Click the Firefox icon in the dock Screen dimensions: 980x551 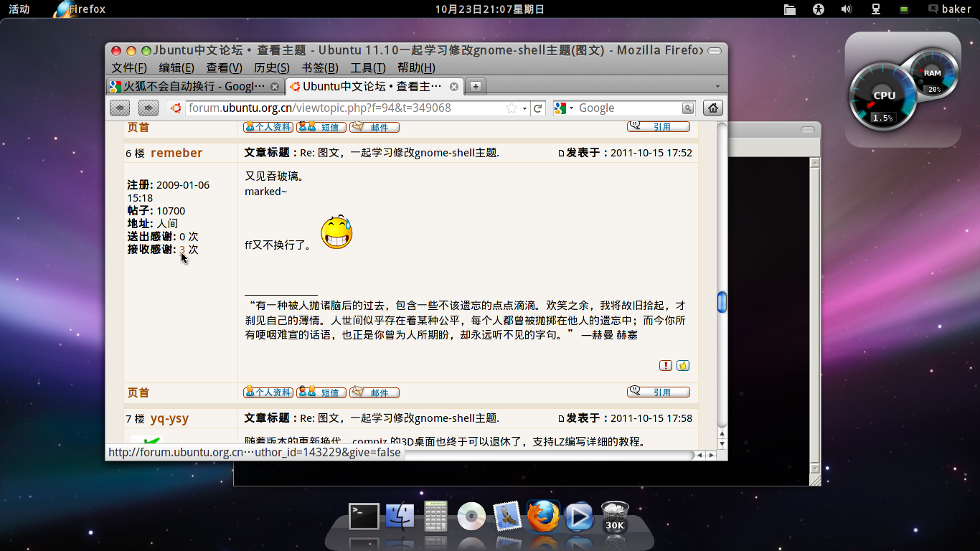[543, 516]
